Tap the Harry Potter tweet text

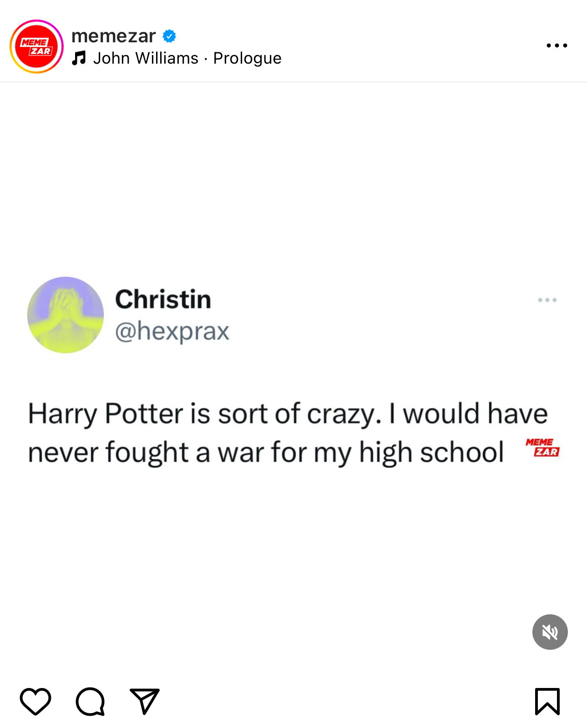pyautogui.click(x=288, y=433)
